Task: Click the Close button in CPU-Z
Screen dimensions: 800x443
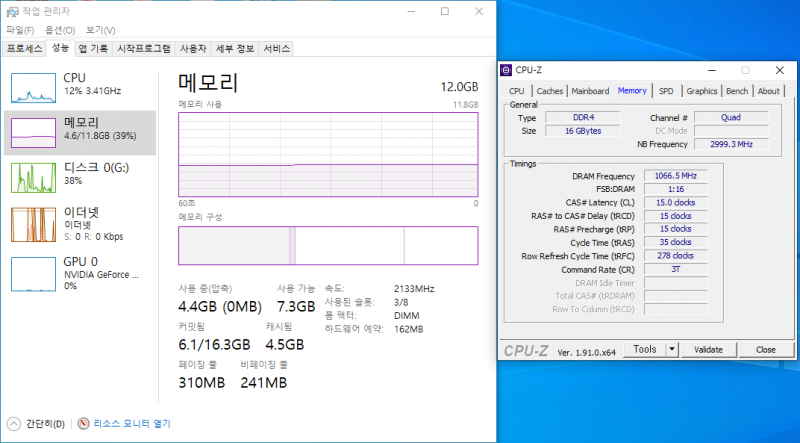Action: click(766, 350)
